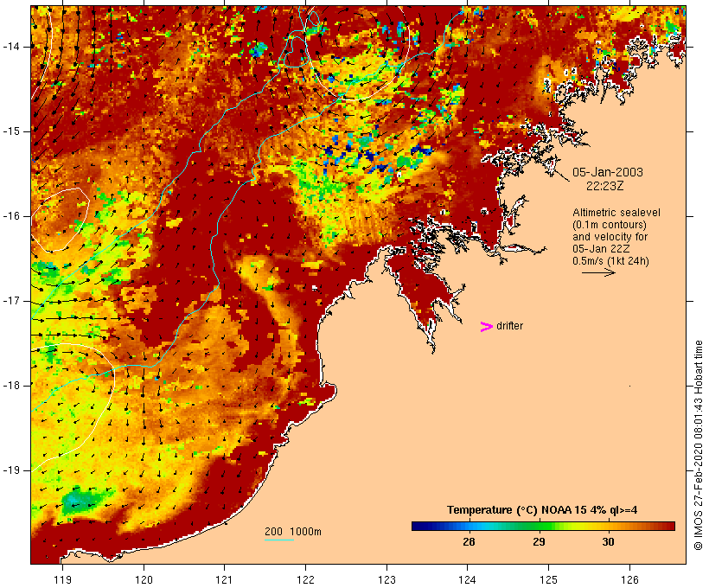709x588 pixels.
Task: Click latitude axis label '-17'
Action: [x=11, y=301]
